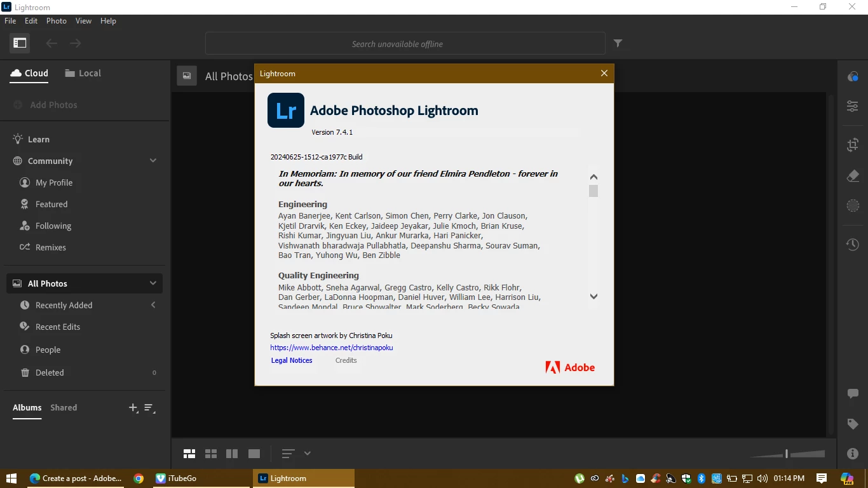Image resolution: width=868 pixels, height=488 pixels.
Task: Open the Edit sliders panel icon
Action: pos(853,106)
